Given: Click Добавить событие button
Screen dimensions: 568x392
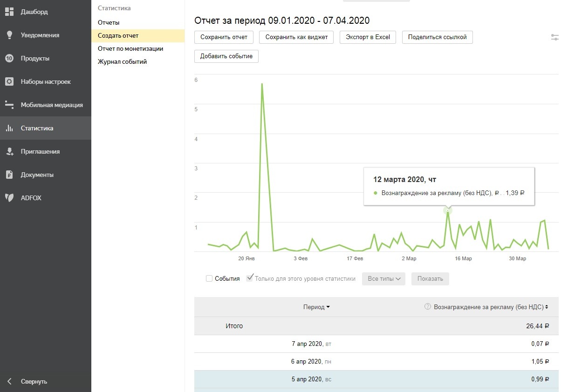Looking at the screenshot, I should [x=226, y=56].
